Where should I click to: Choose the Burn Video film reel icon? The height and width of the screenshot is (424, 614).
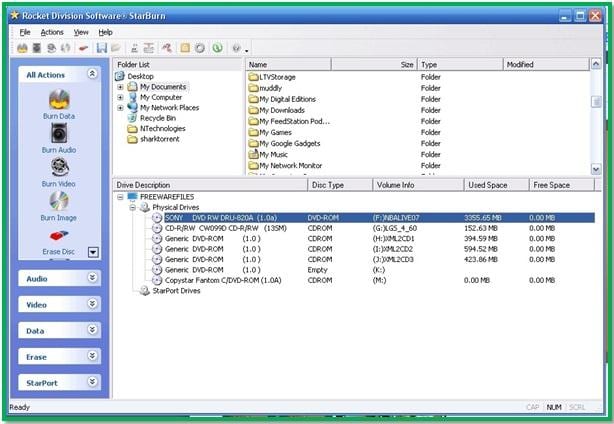click(60, 167)
